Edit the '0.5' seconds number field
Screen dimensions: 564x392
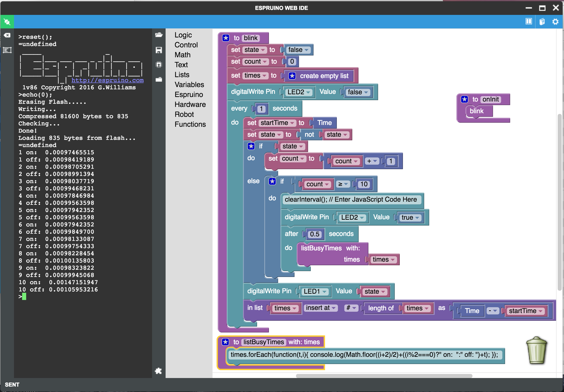click(x=314, y=234)
